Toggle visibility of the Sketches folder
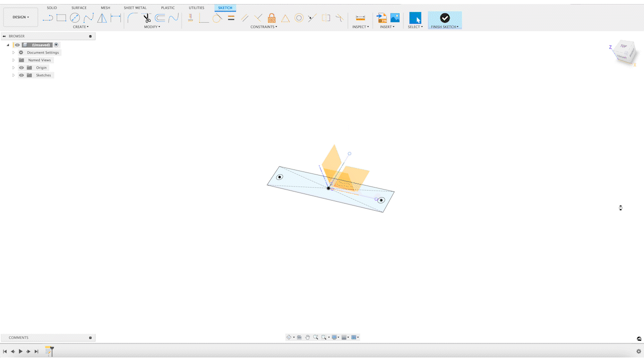The width and height of the screenshot is (644, 362). [x=21, y=75]
